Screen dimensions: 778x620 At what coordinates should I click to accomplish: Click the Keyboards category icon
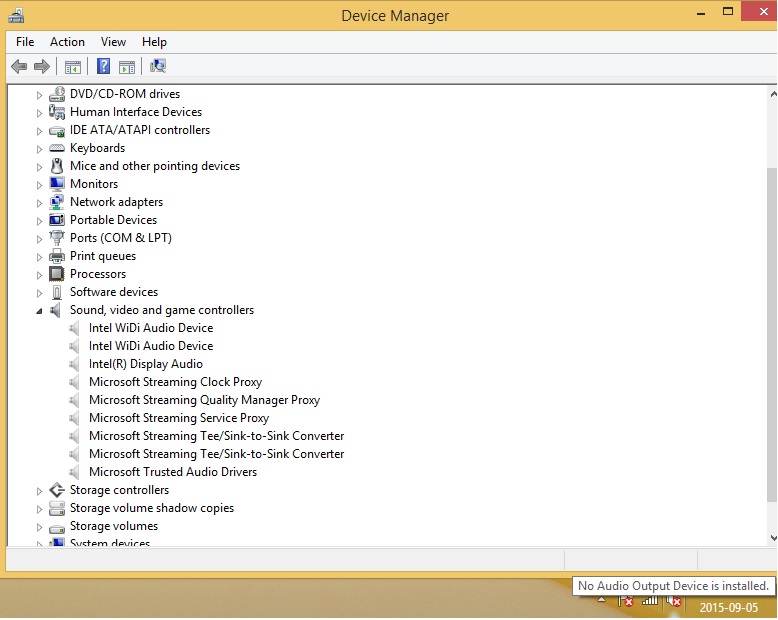57,148
